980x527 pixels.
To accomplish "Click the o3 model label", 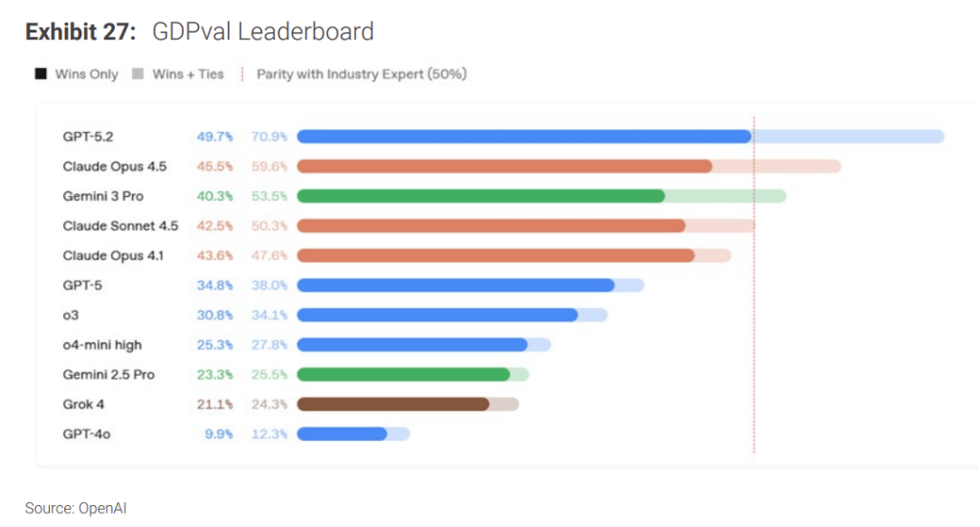I will (x=71, y=315).
